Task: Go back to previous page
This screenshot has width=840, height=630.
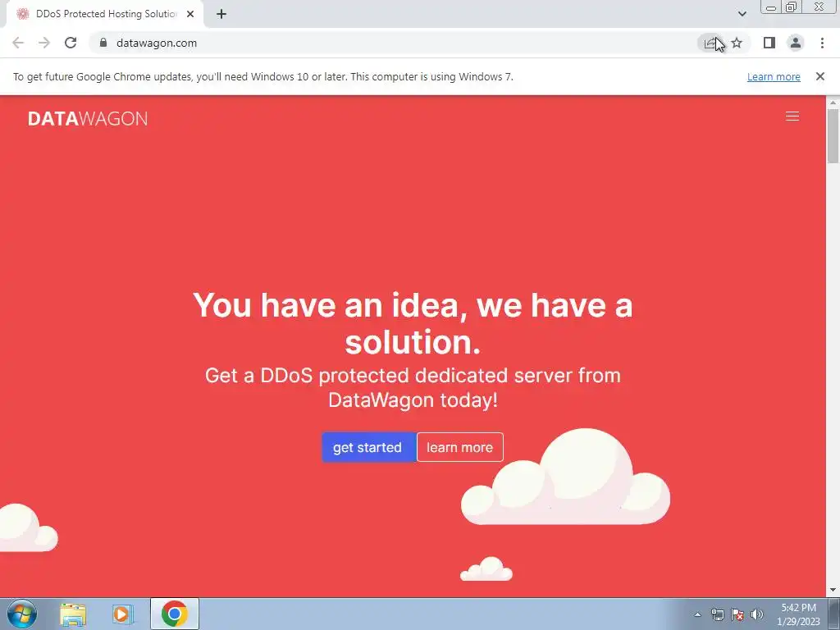Action: tap(18, 43)
